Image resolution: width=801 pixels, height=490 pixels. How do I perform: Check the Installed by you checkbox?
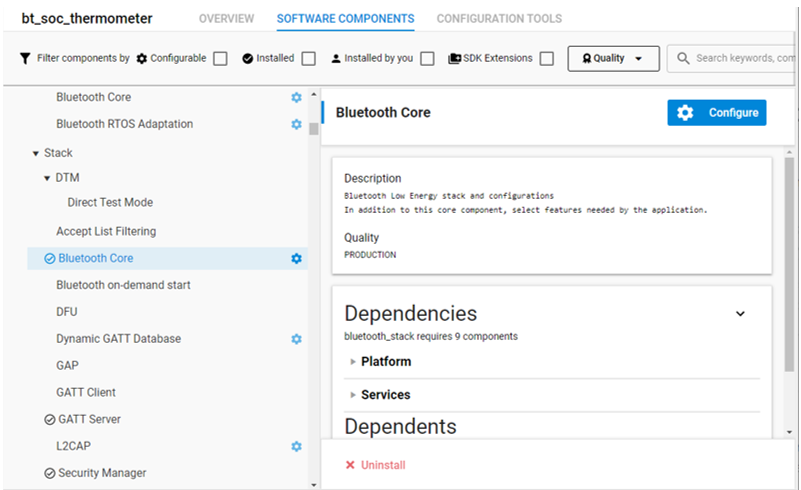[x=428, y=59]
